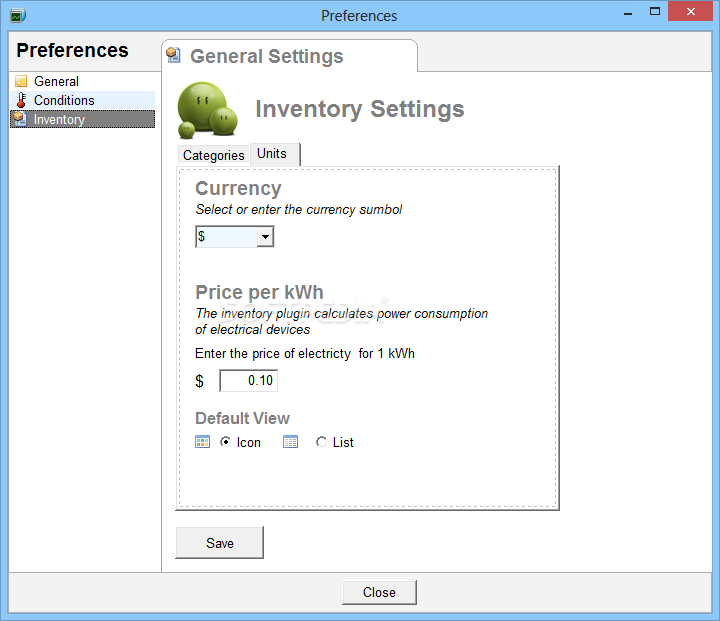Click the list view table icon
Viewport: 720px width, 621px height.
pos(290,442)
